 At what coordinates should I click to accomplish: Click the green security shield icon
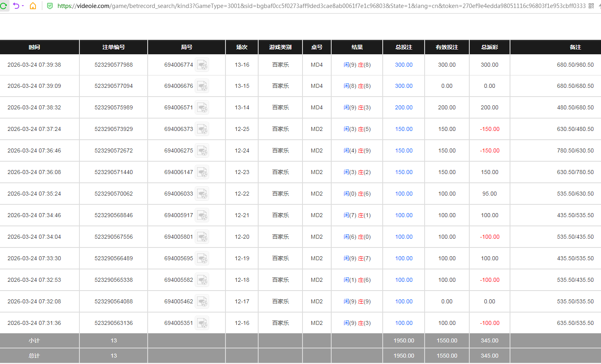pos(50,6)
